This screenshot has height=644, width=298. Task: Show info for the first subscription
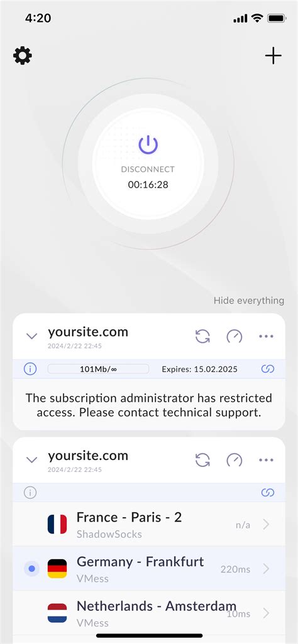click(30, 369)
